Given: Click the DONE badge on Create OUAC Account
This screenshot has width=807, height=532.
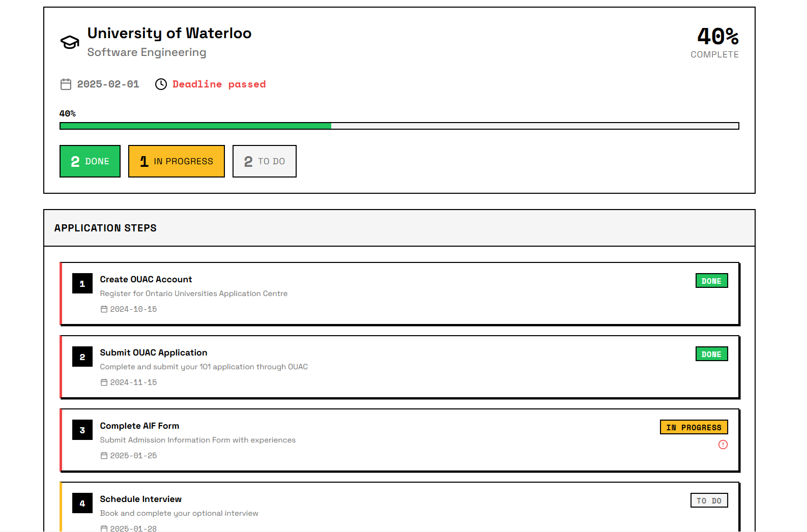Looking at the screenshot, I should tap(711, 281).
